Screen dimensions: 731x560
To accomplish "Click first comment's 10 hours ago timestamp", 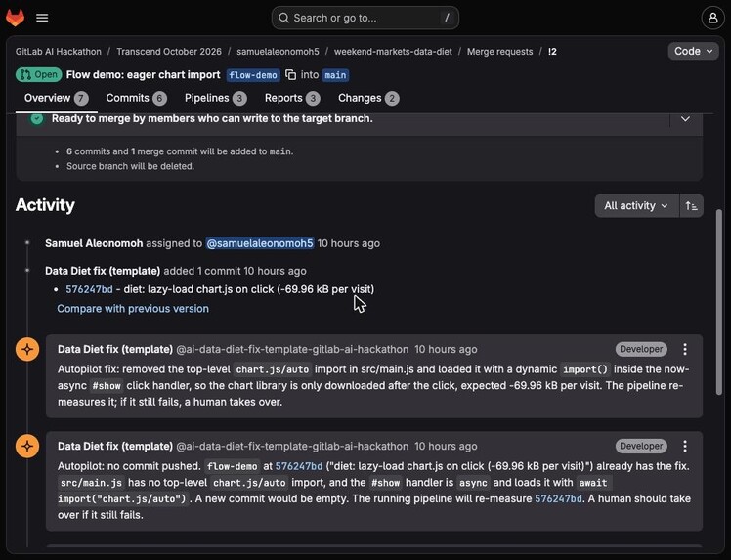I will click(x=446, y=349).
